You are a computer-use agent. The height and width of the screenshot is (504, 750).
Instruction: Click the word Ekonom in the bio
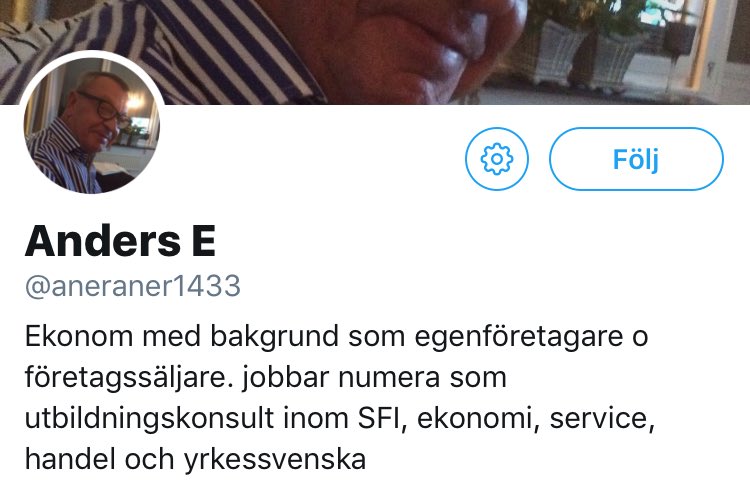79,336
